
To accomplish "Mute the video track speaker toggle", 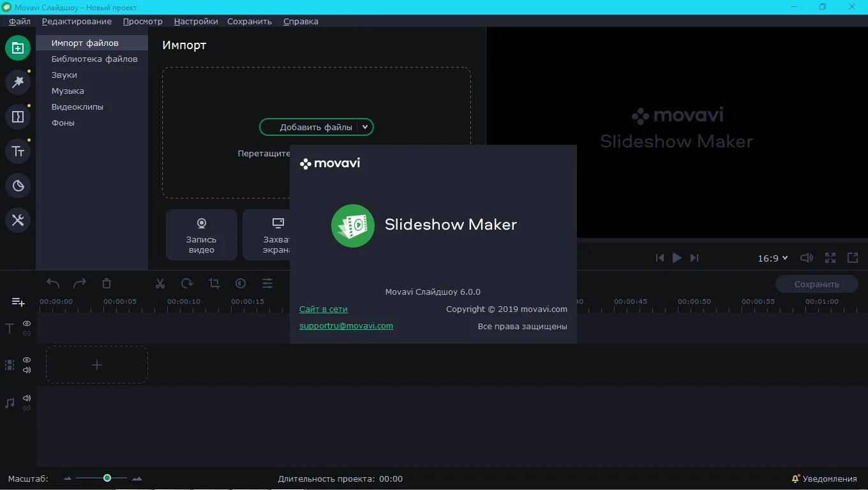I will (26, 369).
